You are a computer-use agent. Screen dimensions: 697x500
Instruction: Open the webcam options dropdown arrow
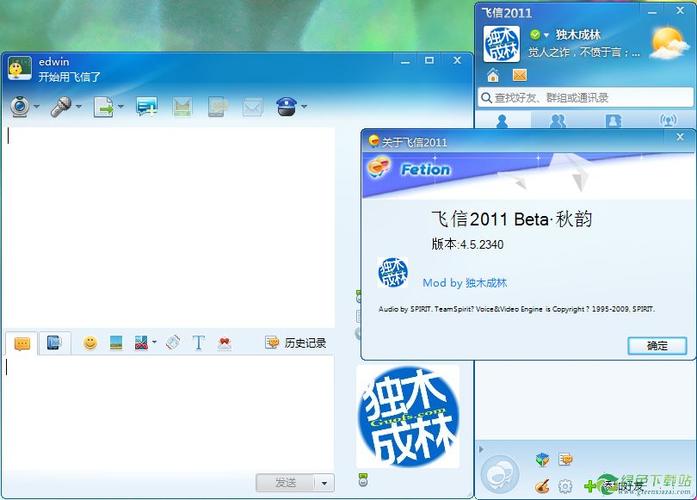point(36,107)
